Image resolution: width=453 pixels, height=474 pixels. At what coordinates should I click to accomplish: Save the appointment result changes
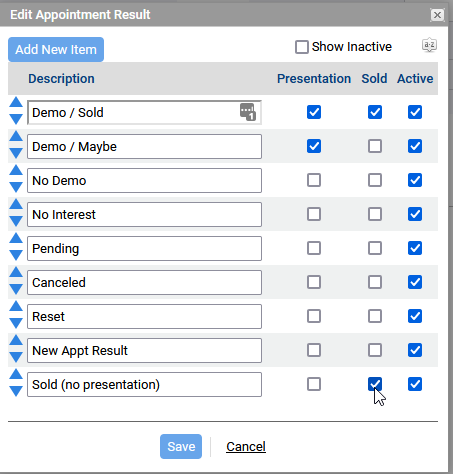click(181, 446)
